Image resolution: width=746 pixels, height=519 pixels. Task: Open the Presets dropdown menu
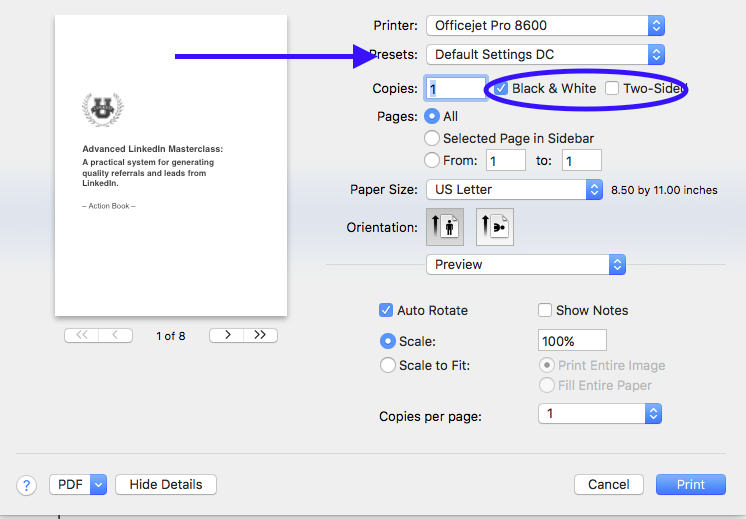[545, 55]
